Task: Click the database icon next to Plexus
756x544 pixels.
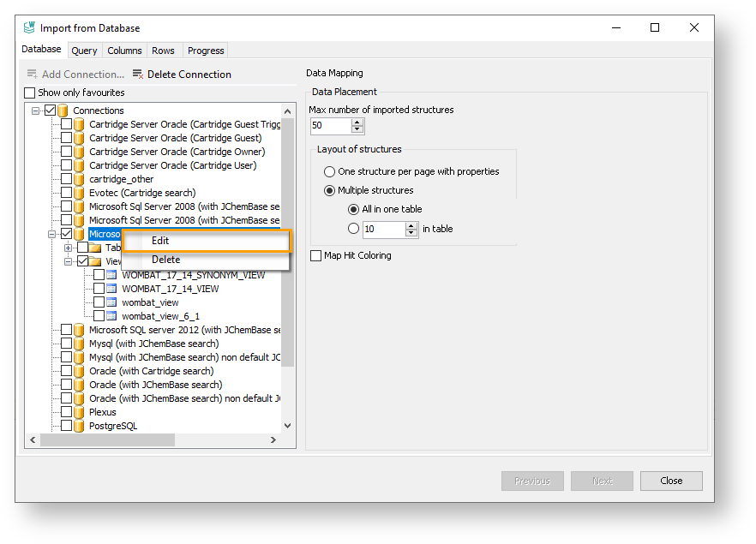Action: click(79, 412)
